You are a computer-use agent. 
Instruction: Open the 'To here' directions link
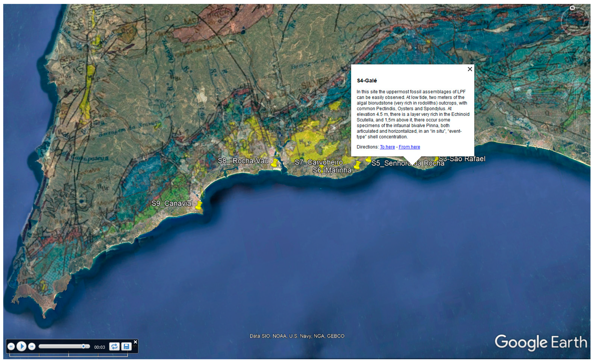(387, 147)
